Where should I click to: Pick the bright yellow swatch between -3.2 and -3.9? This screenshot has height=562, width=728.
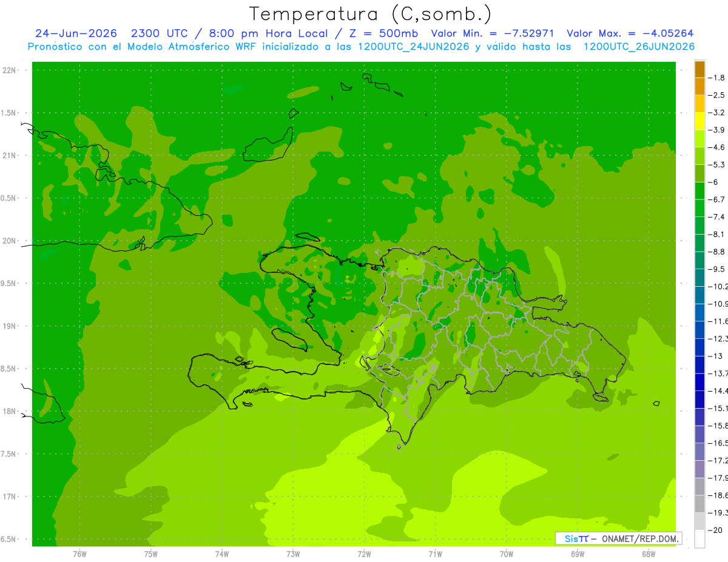(x=699, y=121)
